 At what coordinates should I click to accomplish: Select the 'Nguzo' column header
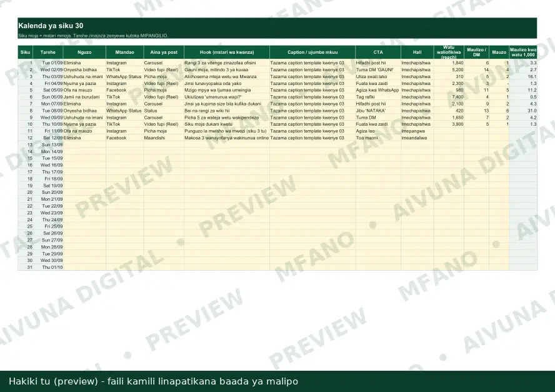pos(84,52)
